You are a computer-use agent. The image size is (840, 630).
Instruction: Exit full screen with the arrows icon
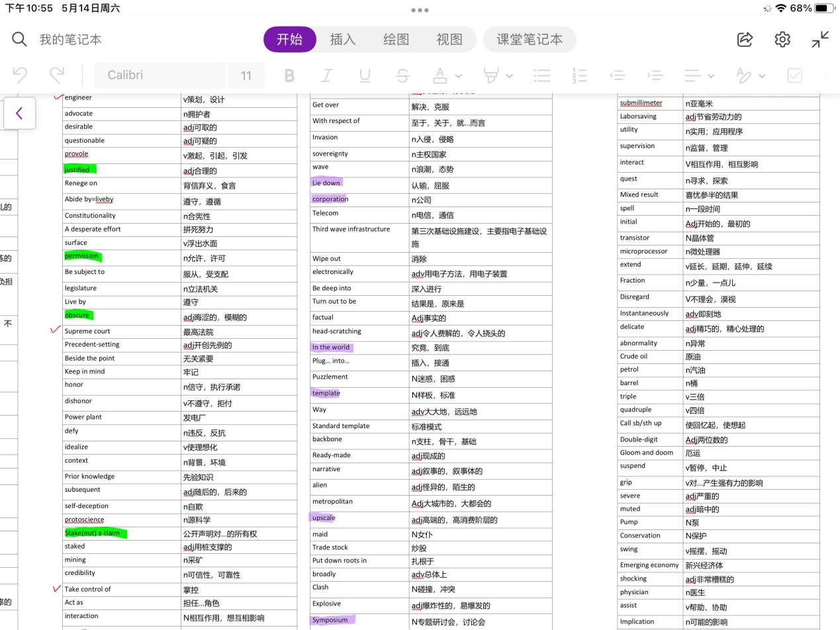[820, 40]
